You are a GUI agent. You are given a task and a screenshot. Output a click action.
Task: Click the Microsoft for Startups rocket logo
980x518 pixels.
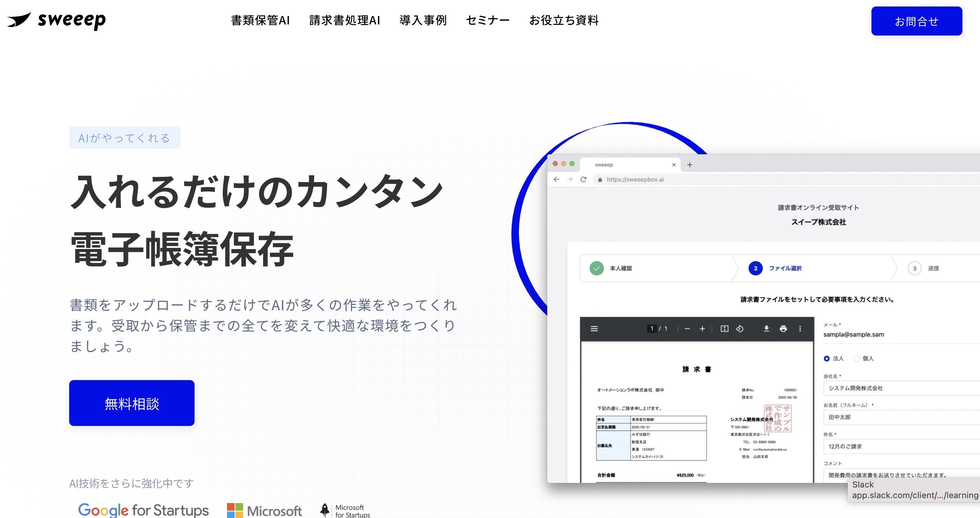coord(345,510)
